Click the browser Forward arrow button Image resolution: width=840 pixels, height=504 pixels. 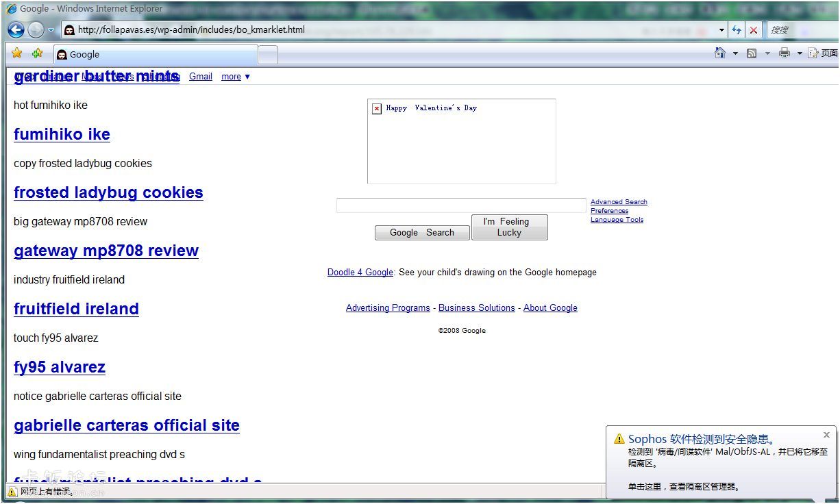36,29
